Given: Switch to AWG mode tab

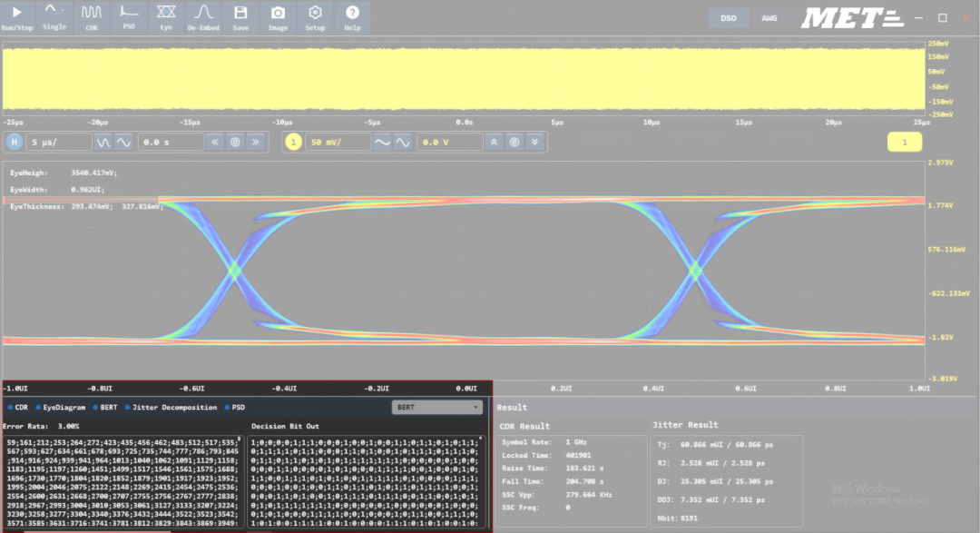Looking at the screenshot, I should (769, 18).
